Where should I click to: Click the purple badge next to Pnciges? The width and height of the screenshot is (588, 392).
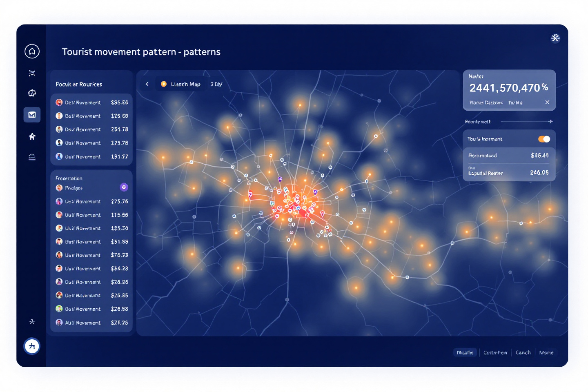coord(124,187)
